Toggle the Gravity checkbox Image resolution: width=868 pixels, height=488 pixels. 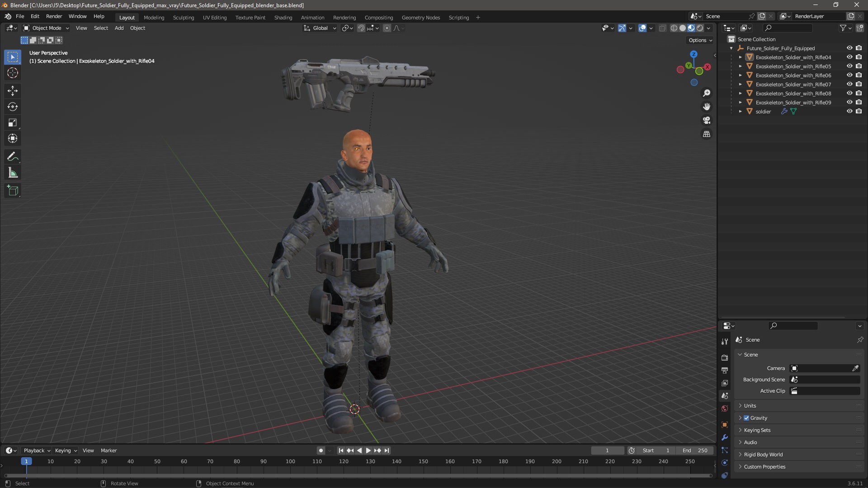click(x=746, y=418)
